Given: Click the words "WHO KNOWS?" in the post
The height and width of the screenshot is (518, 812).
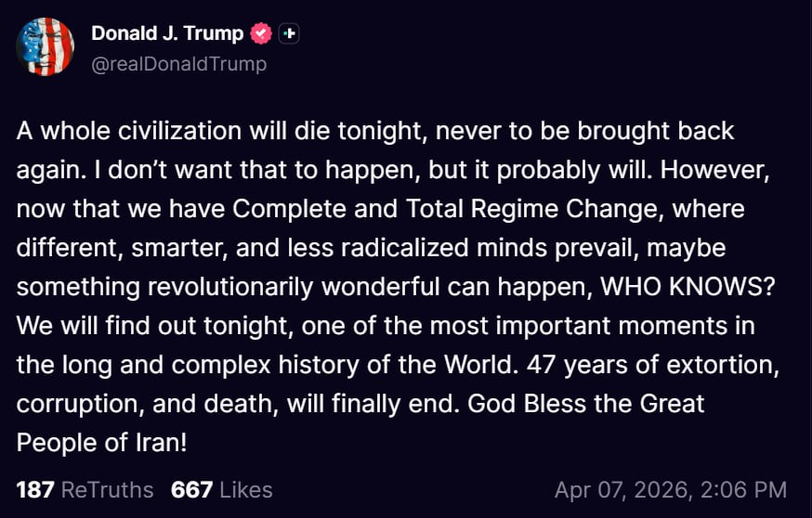Looking at the screenshot, I should pyautogui.click(x=688, y=287).
